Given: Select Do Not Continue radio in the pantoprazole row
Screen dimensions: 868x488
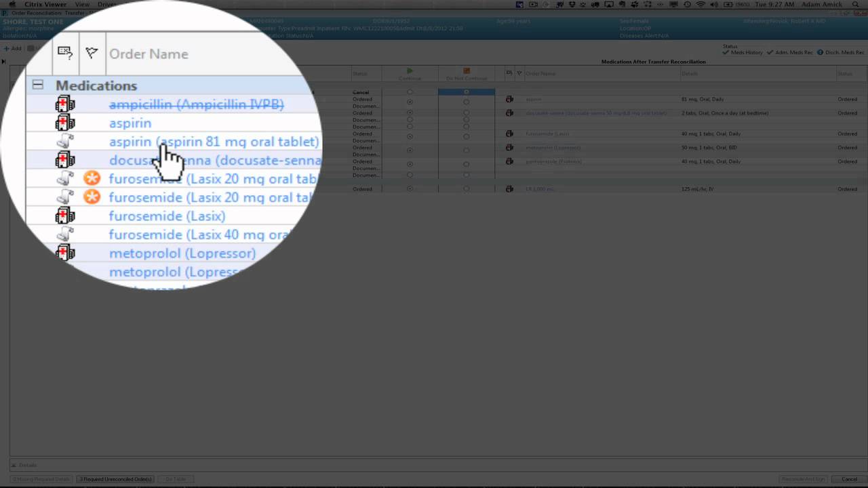Looking at the screenshot, I should (466, 164).
